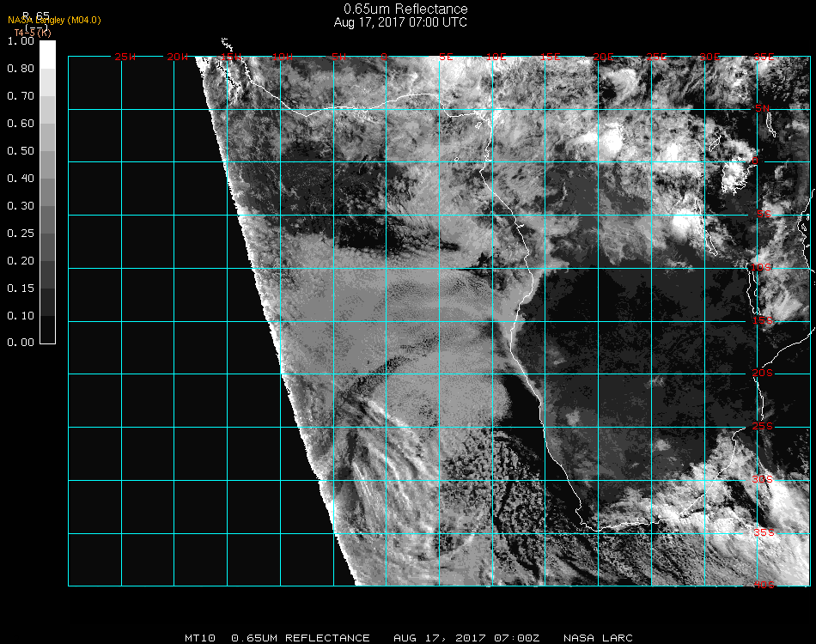Click the 15S latitude label

coord(763,320)
